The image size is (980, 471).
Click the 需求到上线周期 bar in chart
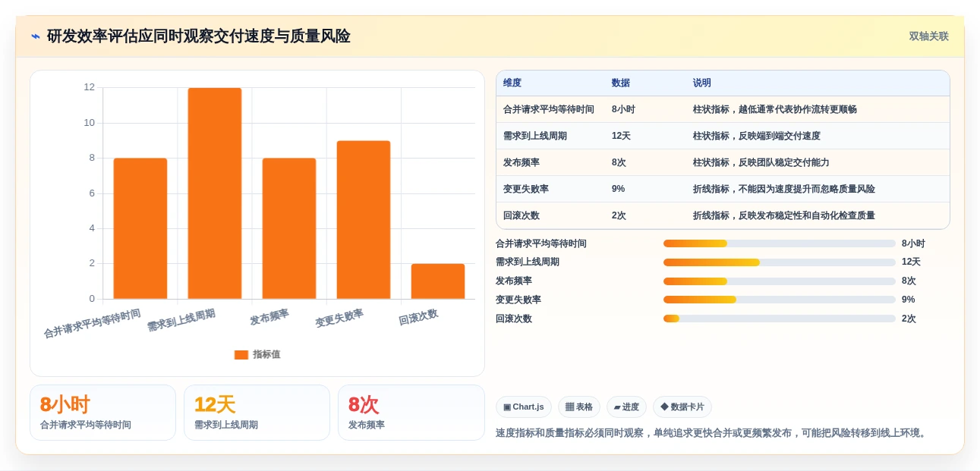coord(215,193)
